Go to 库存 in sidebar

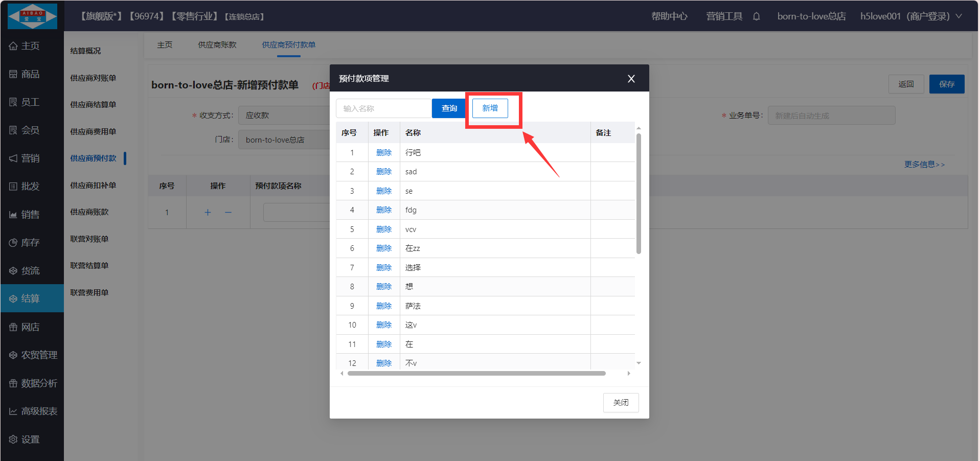(31, 243)
